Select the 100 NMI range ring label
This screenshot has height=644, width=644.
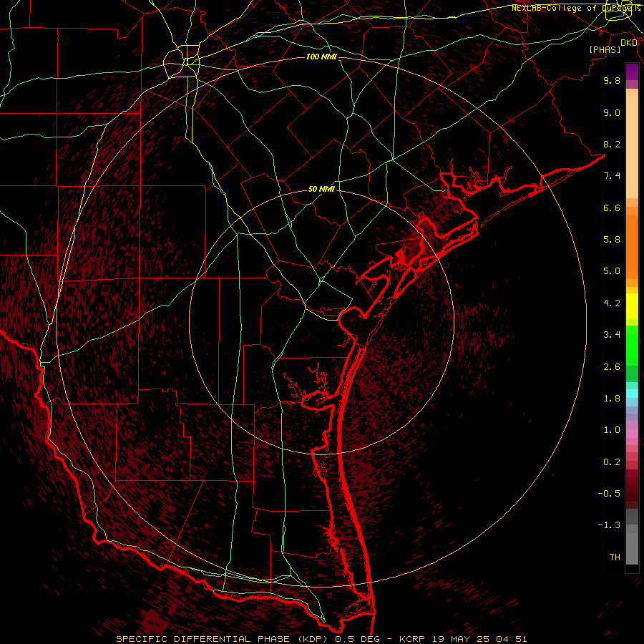coord(321,57)
